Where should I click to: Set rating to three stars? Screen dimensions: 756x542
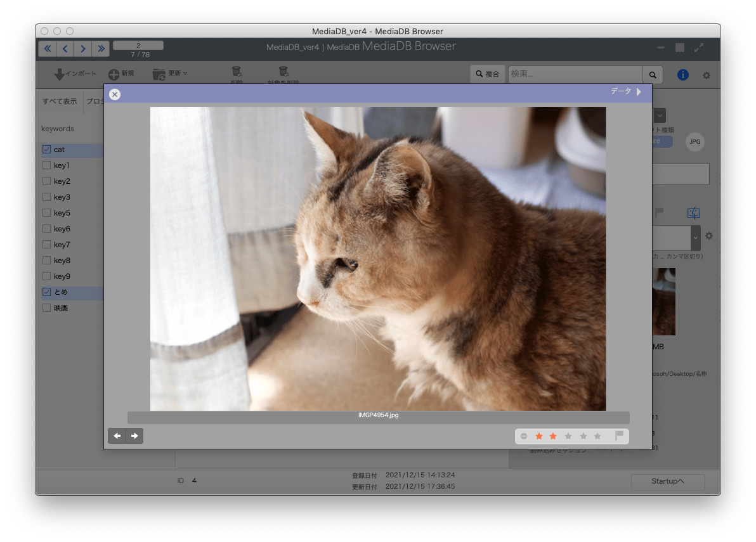click(x=568, y=437)
